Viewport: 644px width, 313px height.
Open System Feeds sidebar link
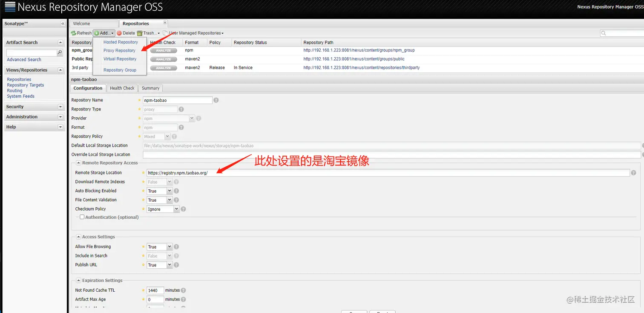[x=20, y=96]
